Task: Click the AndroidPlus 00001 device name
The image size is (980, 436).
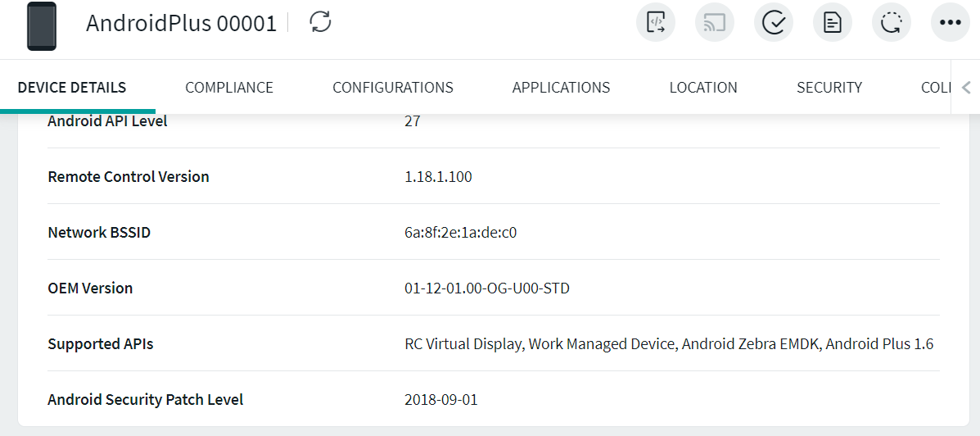Action: (182, 23)
